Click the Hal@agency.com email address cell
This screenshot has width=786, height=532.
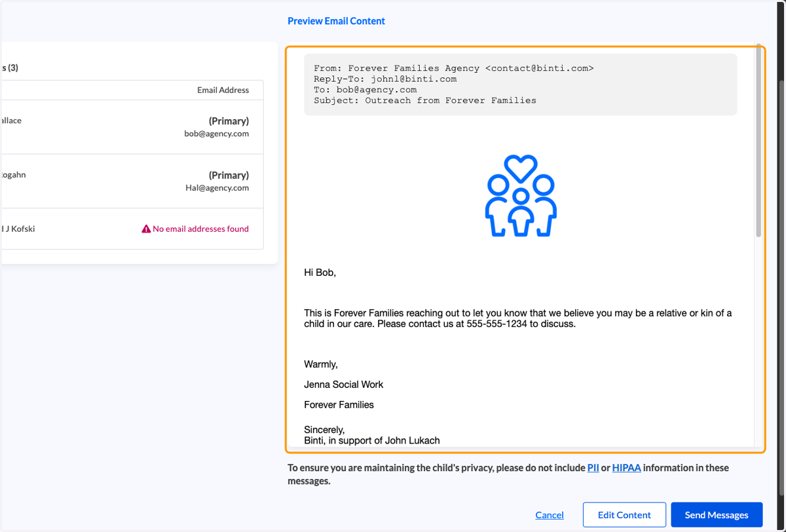[217, 188]
